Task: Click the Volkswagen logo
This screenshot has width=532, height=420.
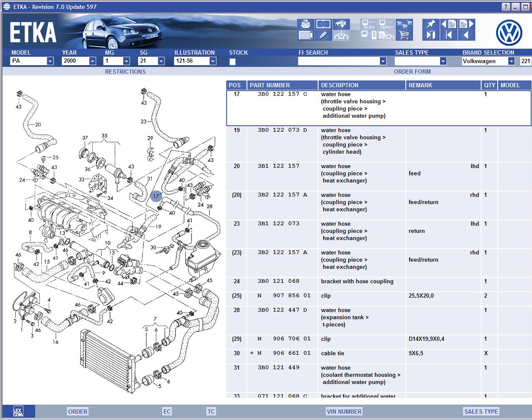Action: [509, 33]
